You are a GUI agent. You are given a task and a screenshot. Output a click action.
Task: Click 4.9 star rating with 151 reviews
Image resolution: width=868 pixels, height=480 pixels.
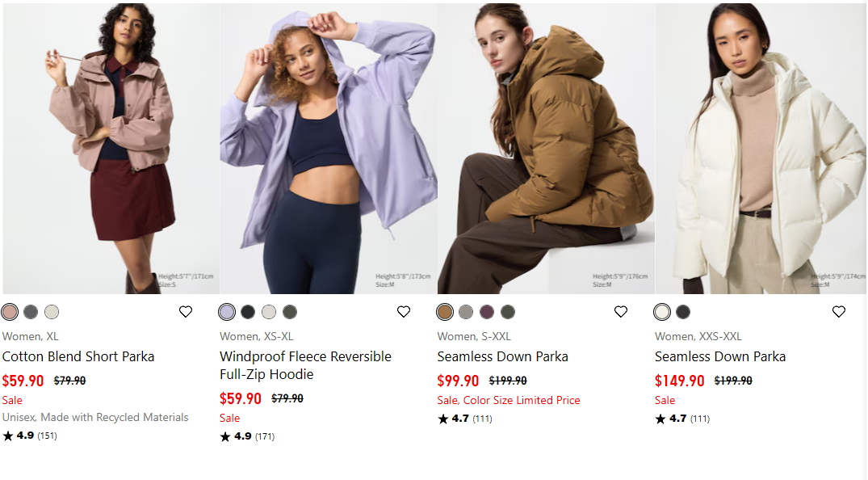click(30, 436)
